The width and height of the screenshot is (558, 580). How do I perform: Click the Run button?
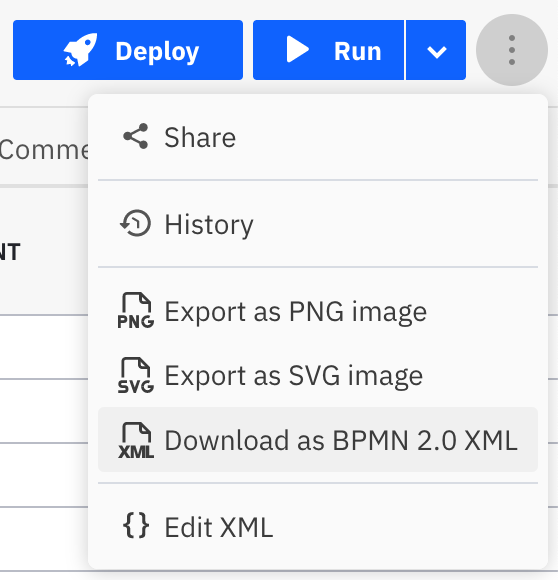(x=328, y=50)
